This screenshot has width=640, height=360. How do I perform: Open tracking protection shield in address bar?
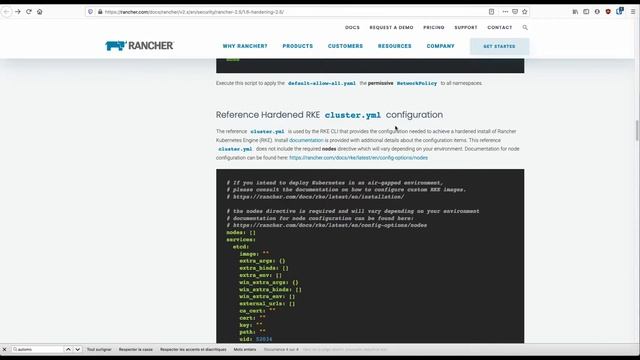coord(91,12)
